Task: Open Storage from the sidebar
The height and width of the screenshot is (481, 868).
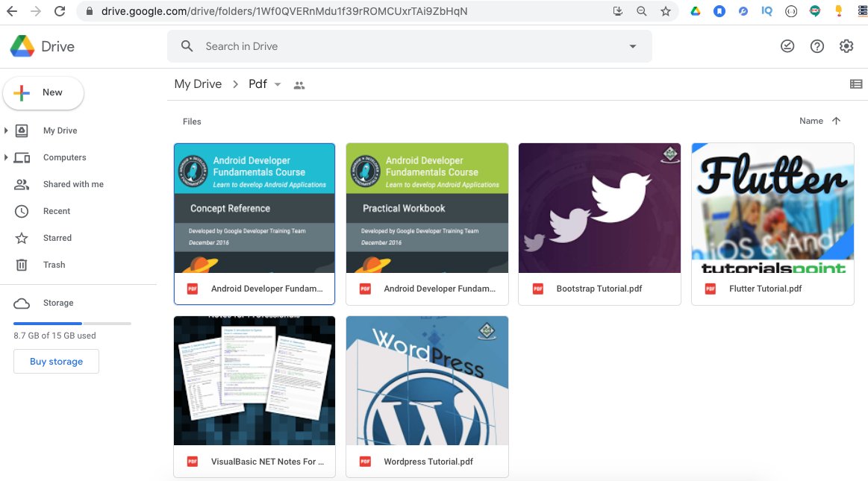Action: tap(58, 303)
